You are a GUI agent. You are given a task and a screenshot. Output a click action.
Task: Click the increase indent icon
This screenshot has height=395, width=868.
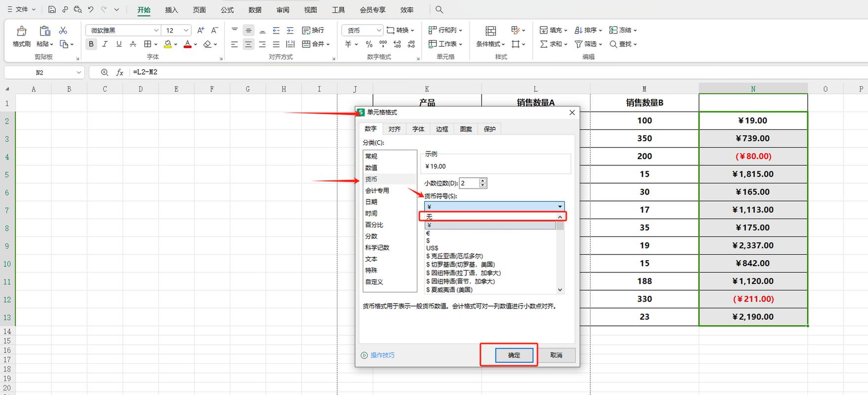pos(290,30)
